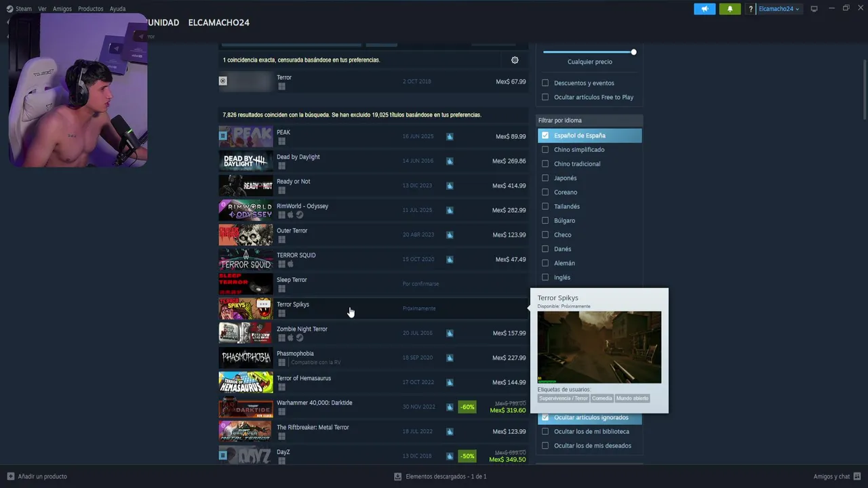Click Elementos descargados - 1 de 1
The width and height of the screenshot is (868, 488).
pyautogui.click(x=446, y=476)
